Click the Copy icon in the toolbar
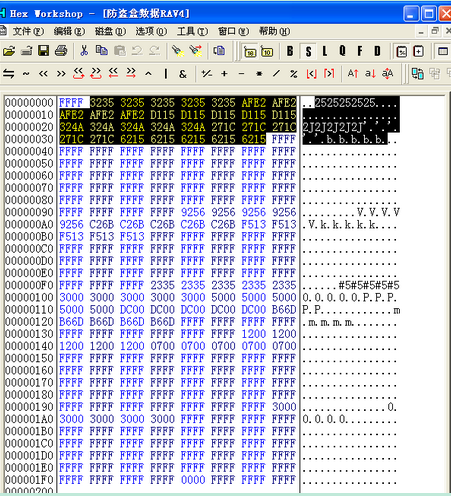 [x=102, y=51]
